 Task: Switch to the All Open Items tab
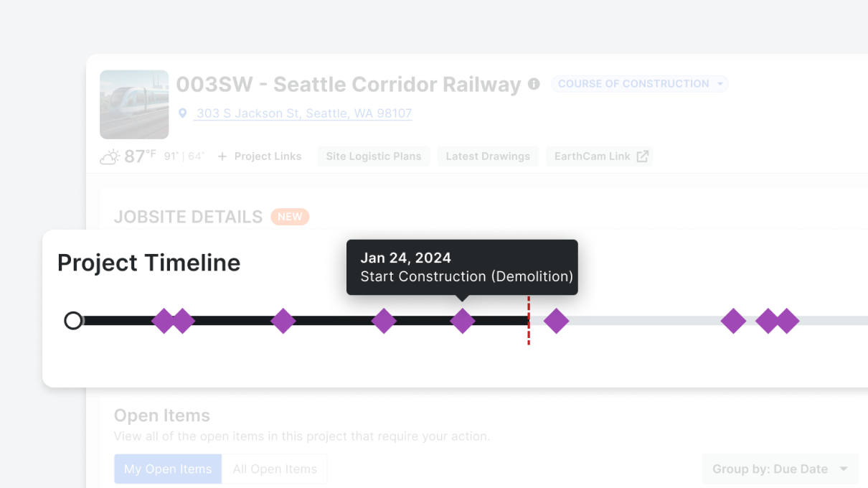click(x=275, y=469)
